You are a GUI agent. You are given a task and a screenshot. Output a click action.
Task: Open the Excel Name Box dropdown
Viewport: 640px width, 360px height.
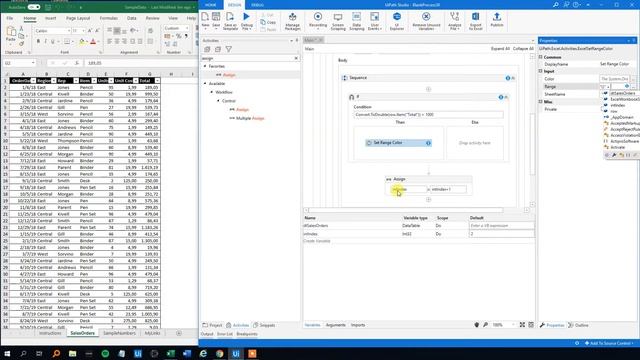coord(33,63)
